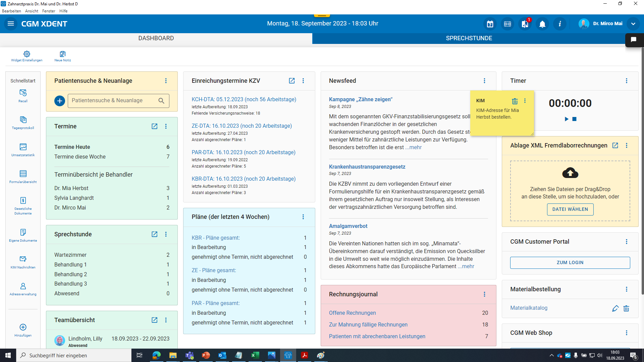Open Patientensuche widget options menu

pos(166,81)
